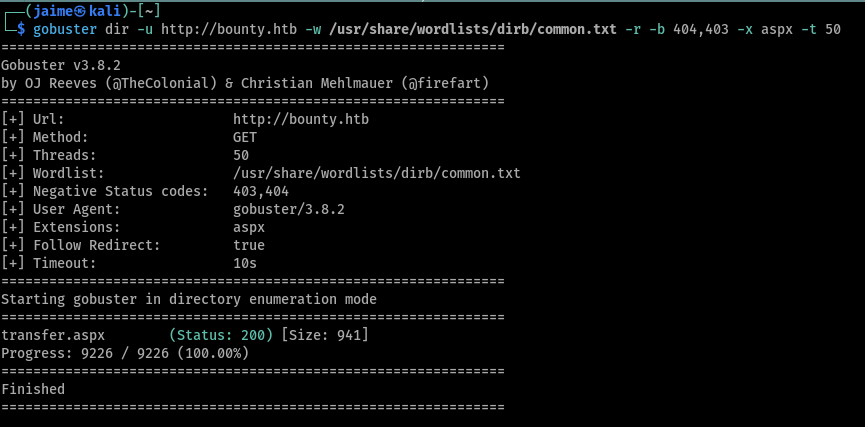Click the '[Size: 941]' result text

coord(325,335)
